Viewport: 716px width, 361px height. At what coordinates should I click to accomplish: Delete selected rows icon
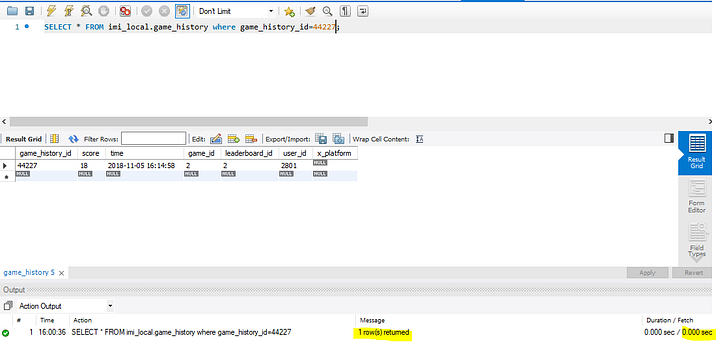pyautogui.click(x=251, y=139)
